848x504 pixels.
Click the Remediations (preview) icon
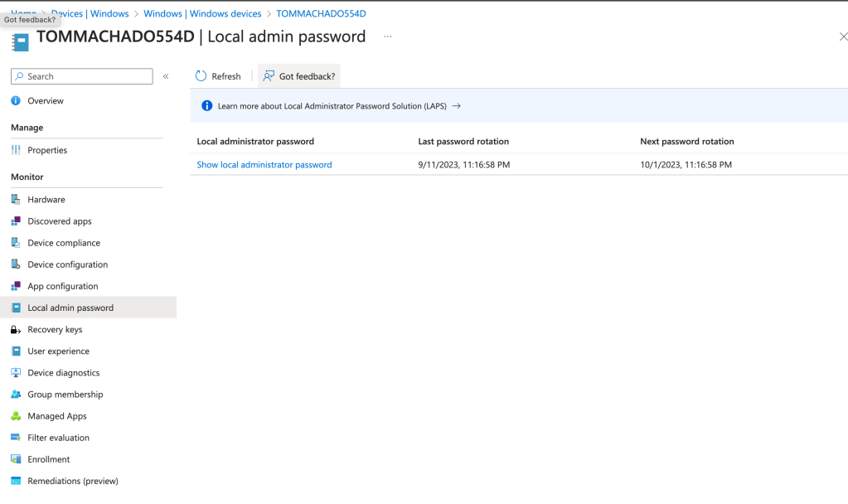(16, 481)
